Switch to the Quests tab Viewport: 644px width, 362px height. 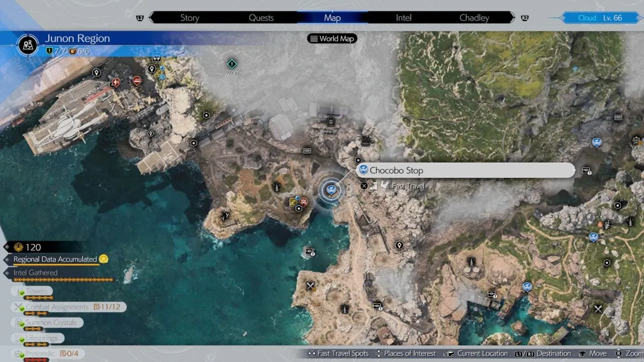261,18
